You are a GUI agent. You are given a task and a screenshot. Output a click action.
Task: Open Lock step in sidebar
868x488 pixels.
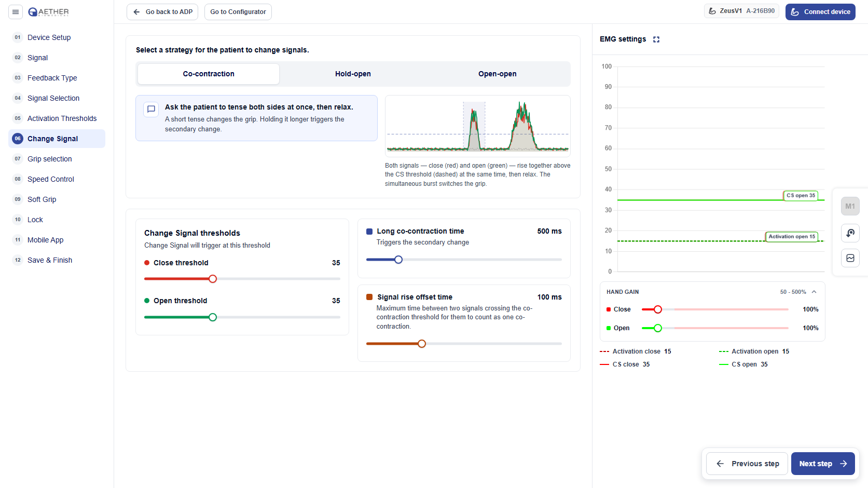point(57,220)
